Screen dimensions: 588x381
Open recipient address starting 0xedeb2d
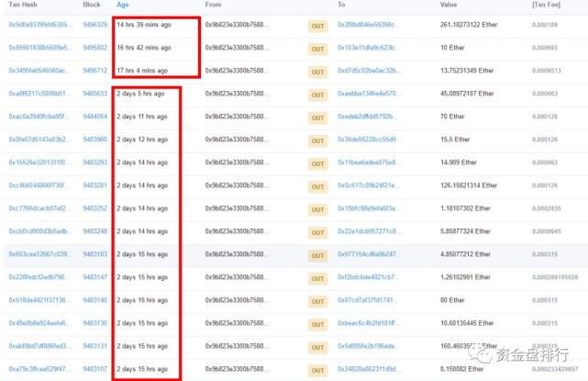(x=368, y=117)
